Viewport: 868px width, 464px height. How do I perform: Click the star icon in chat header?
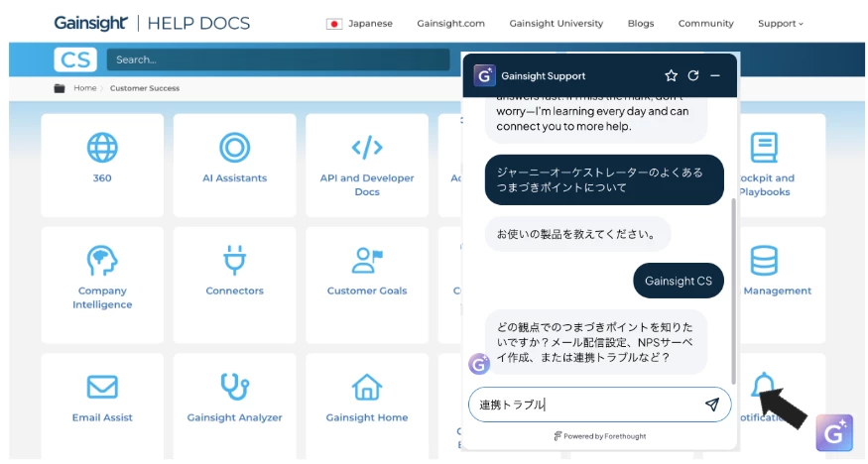coord(671,75)
